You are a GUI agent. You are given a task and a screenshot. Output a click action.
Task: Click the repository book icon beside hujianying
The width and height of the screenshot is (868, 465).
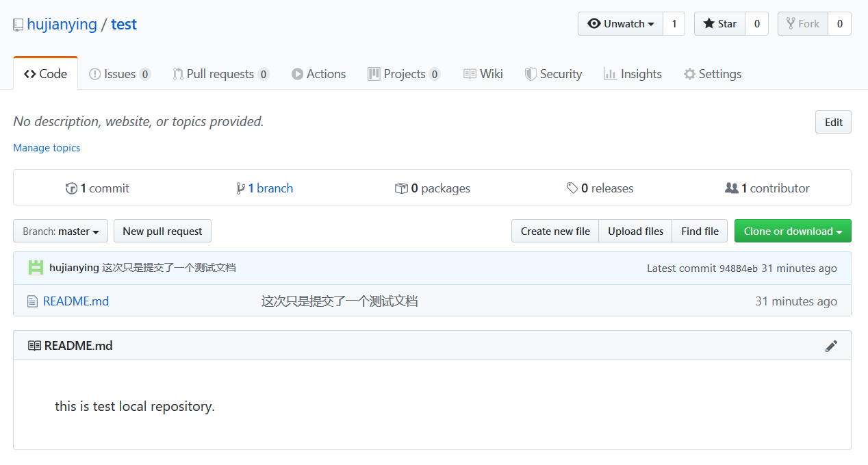(x=18, y=25)
